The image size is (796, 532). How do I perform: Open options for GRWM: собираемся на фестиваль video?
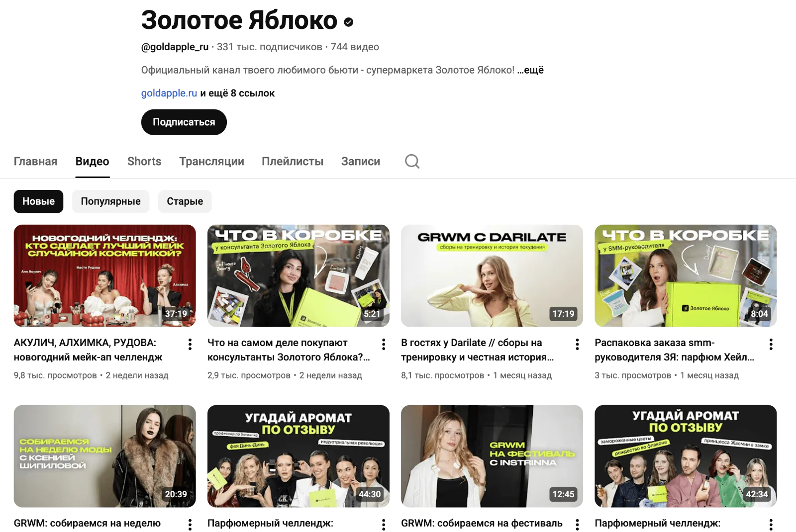point(577,524)
